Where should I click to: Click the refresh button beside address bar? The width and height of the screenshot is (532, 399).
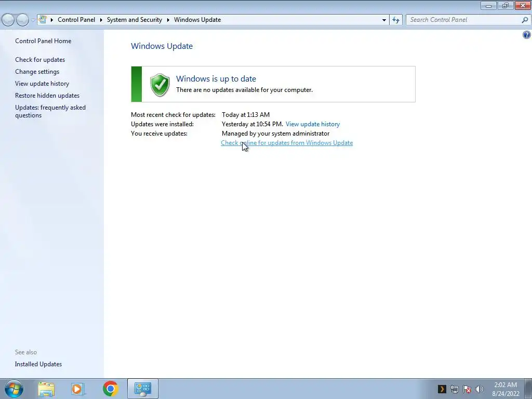tap(395, 20)
